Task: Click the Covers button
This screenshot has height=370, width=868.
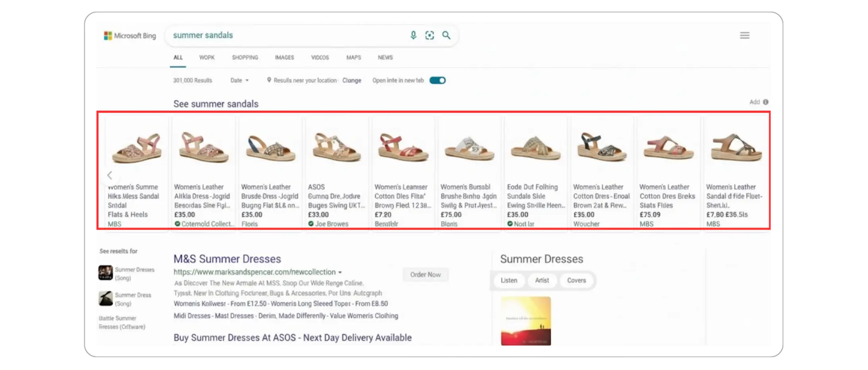Action: coord(576,280)
